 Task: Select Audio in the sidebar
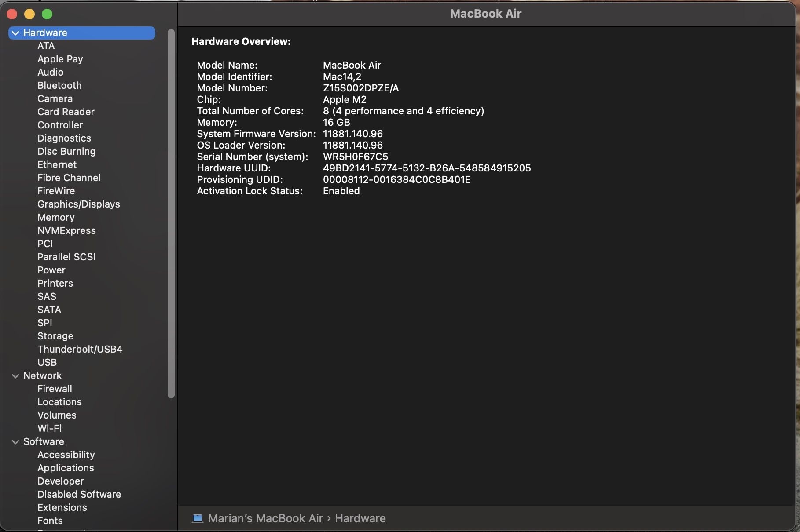(50, 72)
